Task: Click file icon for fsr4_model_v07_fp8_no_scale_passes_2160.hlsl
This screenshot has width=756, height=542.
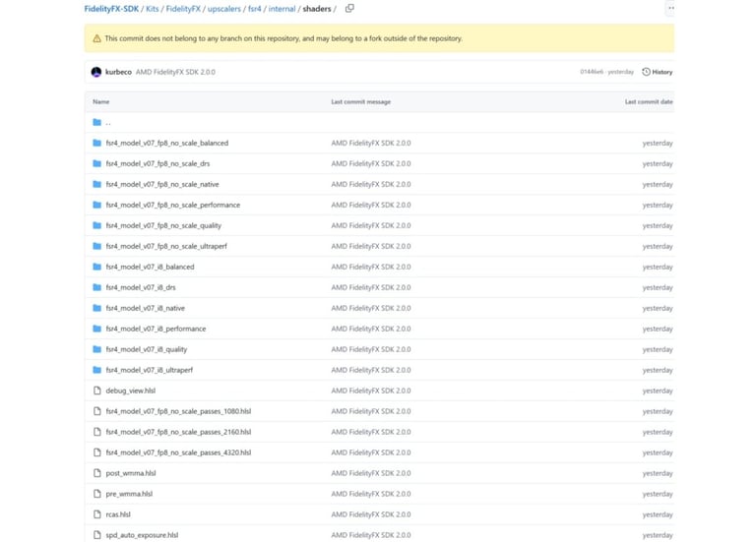Action: 96,432
